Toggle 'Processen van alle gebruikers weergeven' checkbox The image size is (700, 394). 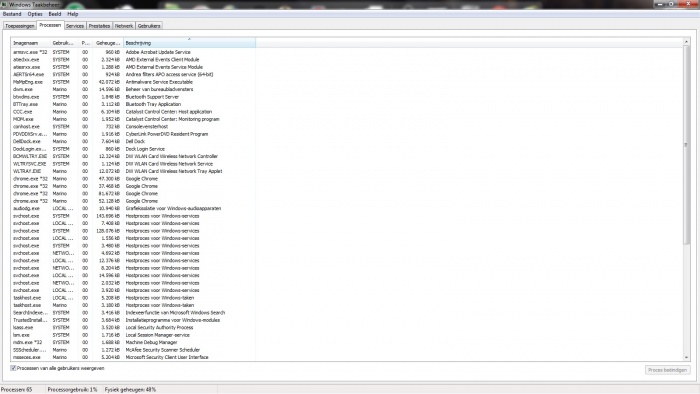coord(13,368)
